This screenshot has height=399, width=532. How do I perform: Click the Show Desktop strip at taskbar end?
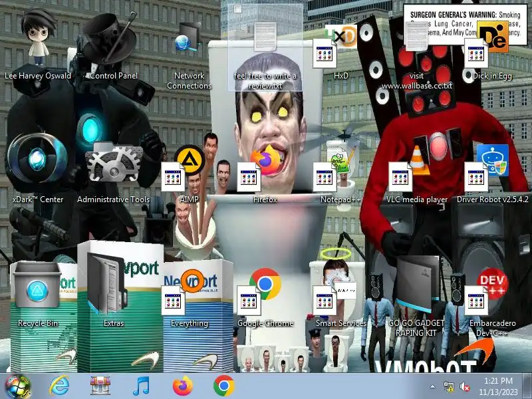527,386
